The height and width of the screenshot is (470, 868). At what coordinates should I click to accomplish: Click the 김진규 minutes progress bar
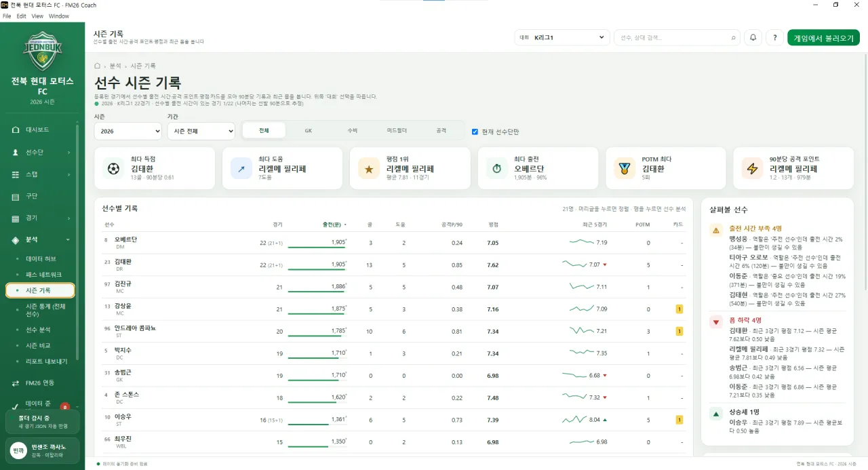tap(317, 292)
